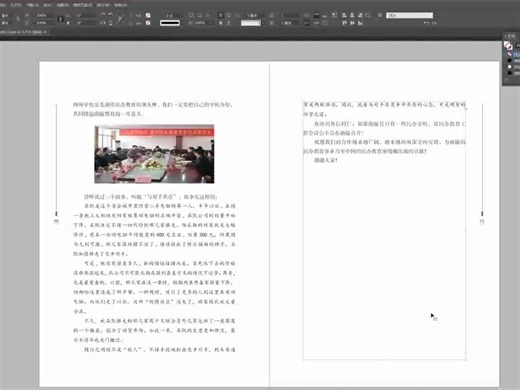
Task: Click the page number 60 on left margin
Action: pyautogui.click(x=56, y=221)
